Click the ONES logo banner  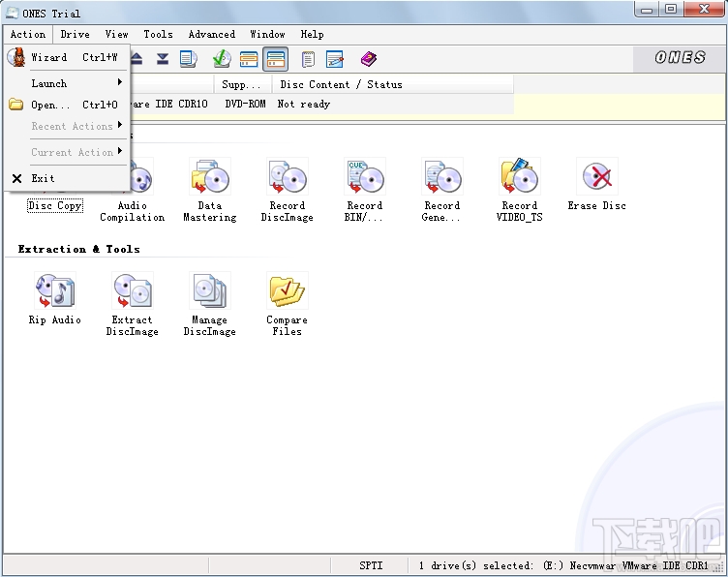pyautogui.click(x=680, y=58)
